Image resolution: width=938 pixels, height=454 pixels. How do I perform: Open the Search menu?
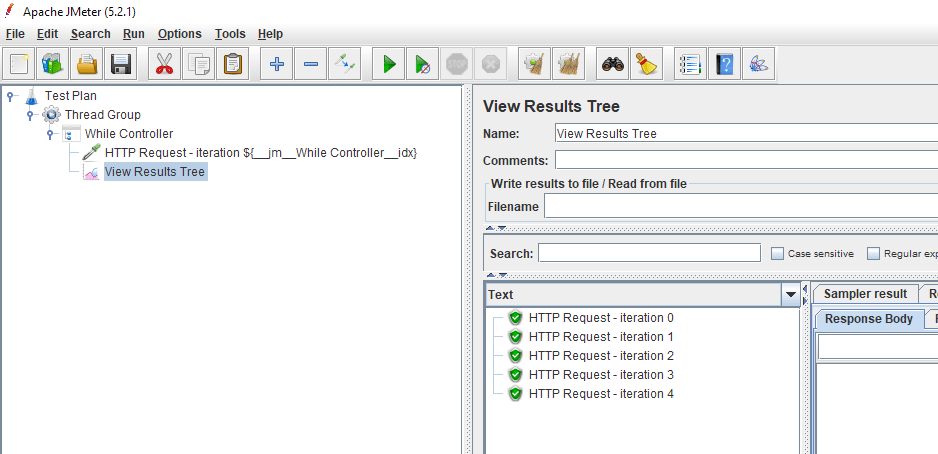coord(90,34)
